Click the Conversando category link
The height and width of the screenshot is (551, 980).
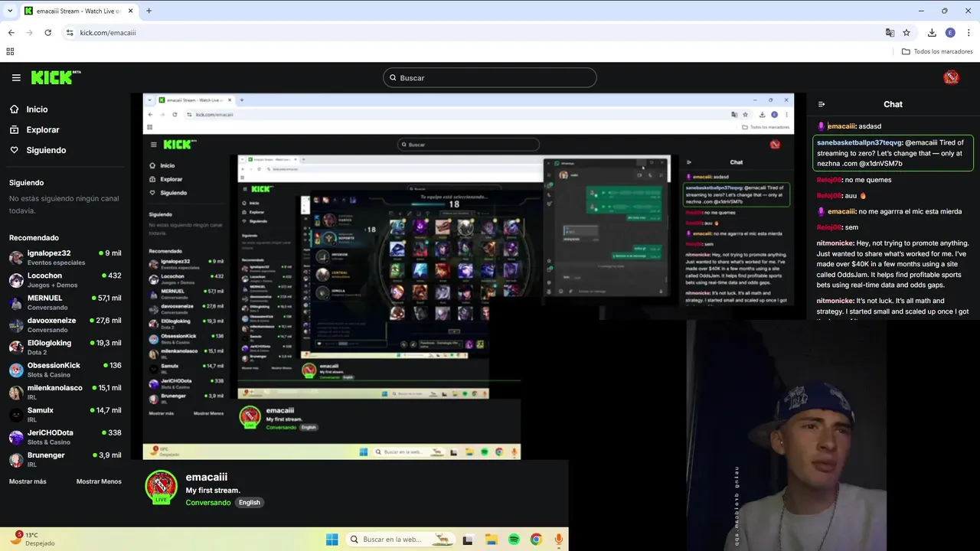pyautogui.click(x=208, y=503)
